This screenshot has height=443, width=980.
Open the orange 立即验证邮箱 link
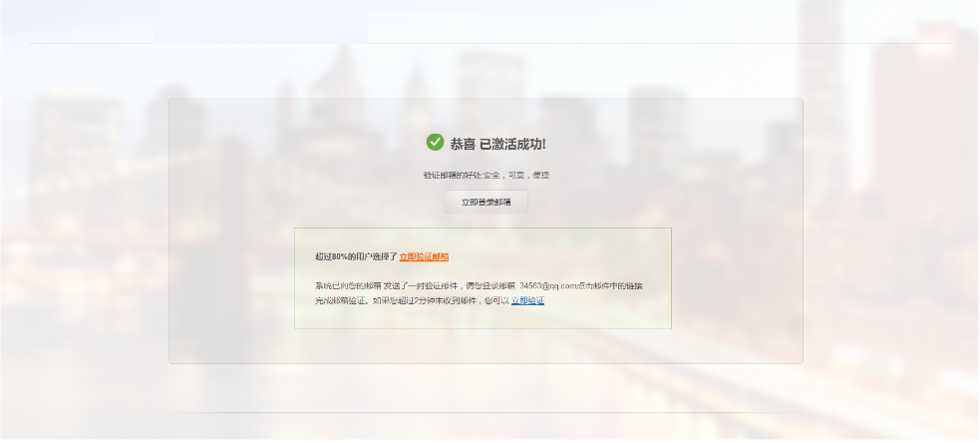pyautogui.click(x=424, y=256)
